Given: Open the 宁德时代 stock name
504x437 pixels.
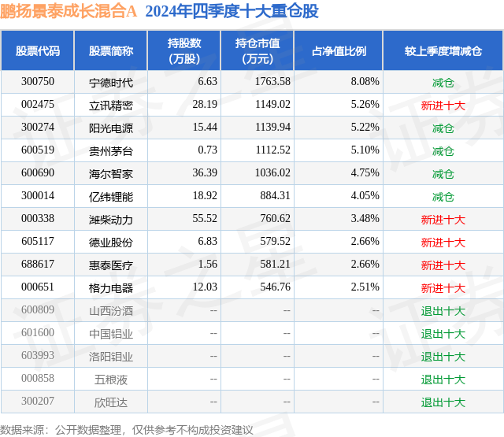Looking at the screenshot, I should pyautogui.click(x=111, y=83).
